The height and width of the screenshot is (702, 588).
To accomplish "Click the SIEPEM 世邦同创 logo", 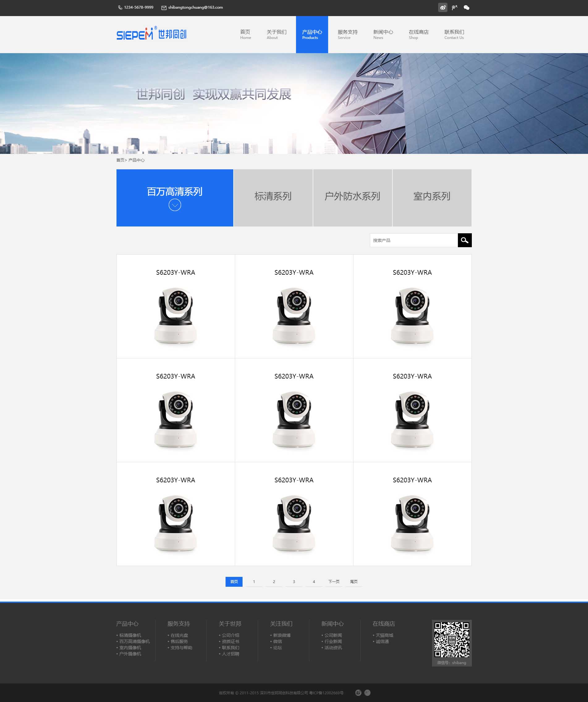I will 151,34.
